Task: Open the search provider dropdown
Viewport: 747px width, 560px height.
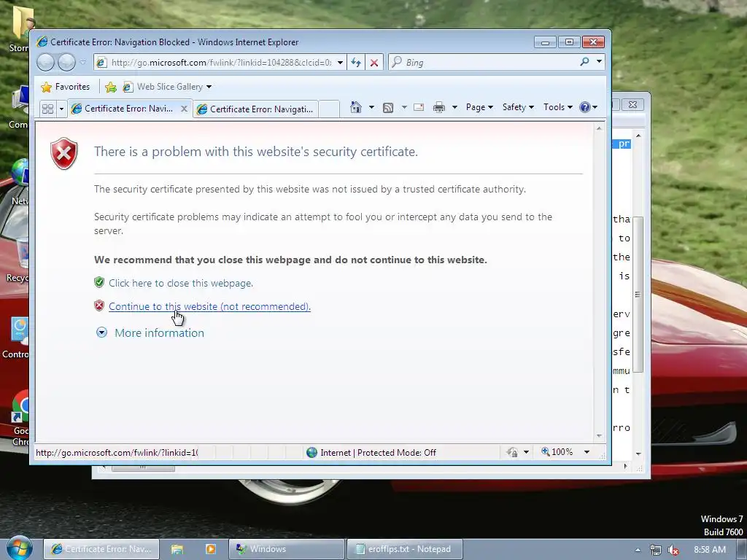Action: pos(600,62)
